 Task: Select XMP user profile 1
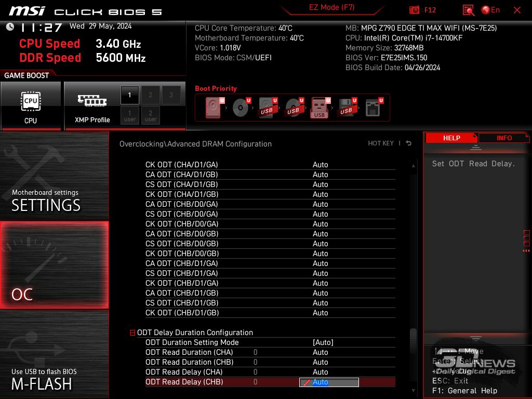(129, 115)
